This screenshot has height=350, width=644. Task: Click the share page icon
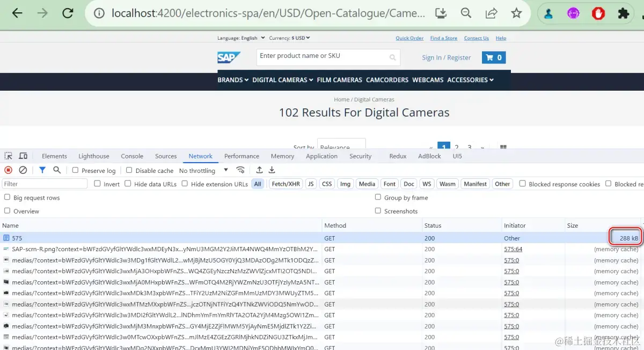[491, 13]
